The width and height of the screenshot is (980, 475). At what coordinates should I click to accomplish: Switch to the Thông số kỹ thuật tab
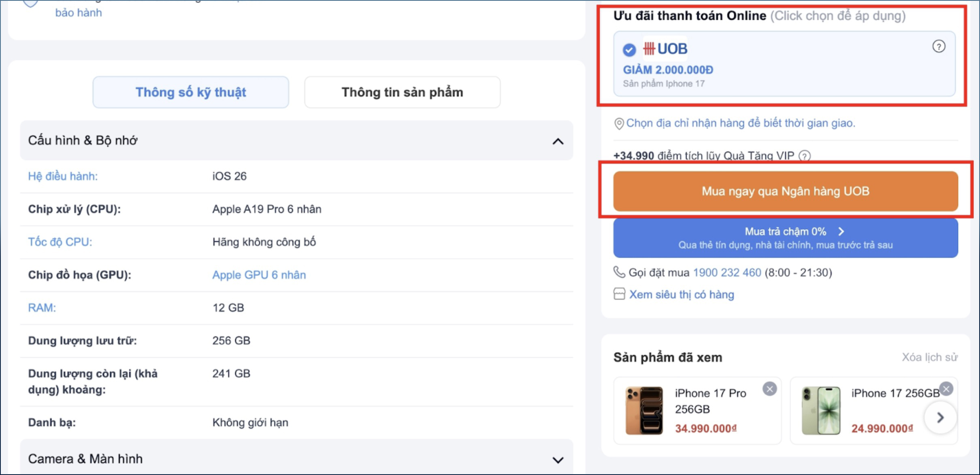[191, 92]
